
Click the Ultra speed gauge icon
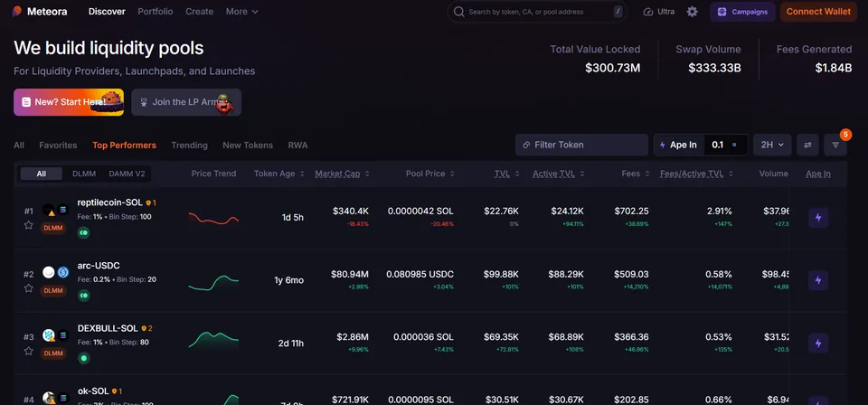[648, 12]
